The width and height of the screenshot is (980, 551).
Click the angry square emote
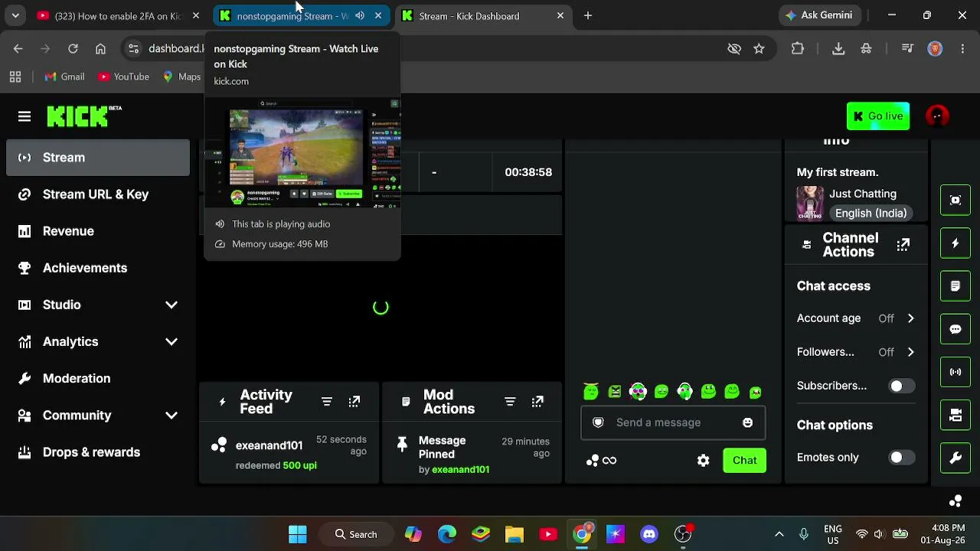[615, 392]
